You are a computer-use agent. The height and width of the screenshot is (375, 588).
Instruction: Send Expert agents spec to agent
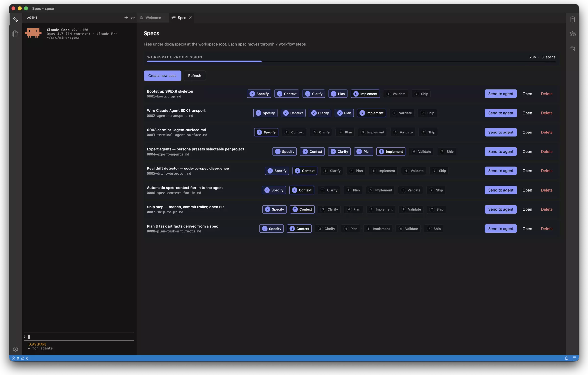click(501, 152)
